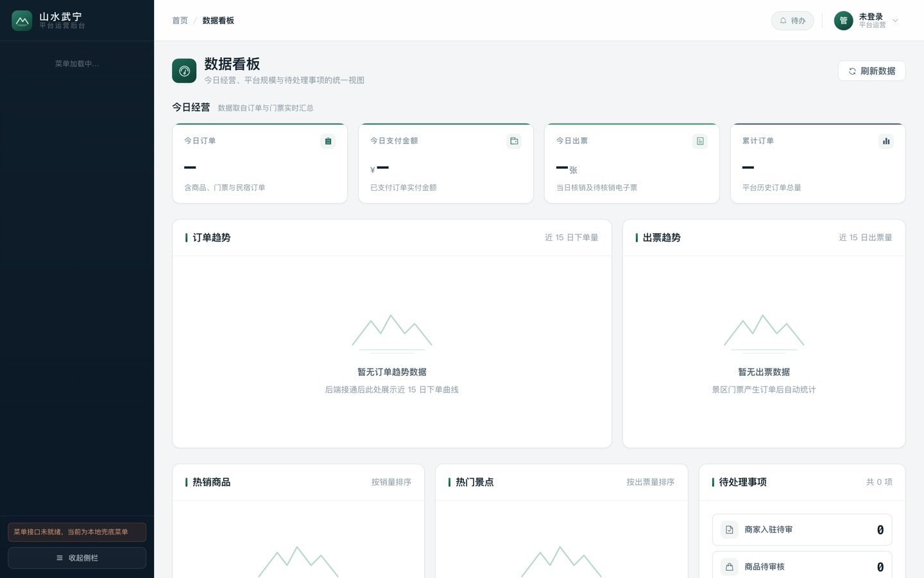
Task: Click the 管 user avatar
Action: click(x=843, y=21)
